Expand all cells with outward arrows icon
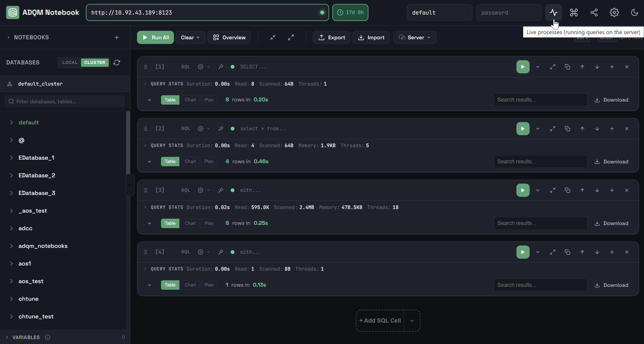This screenshot has width=644, height=344. tap(291, 37)
